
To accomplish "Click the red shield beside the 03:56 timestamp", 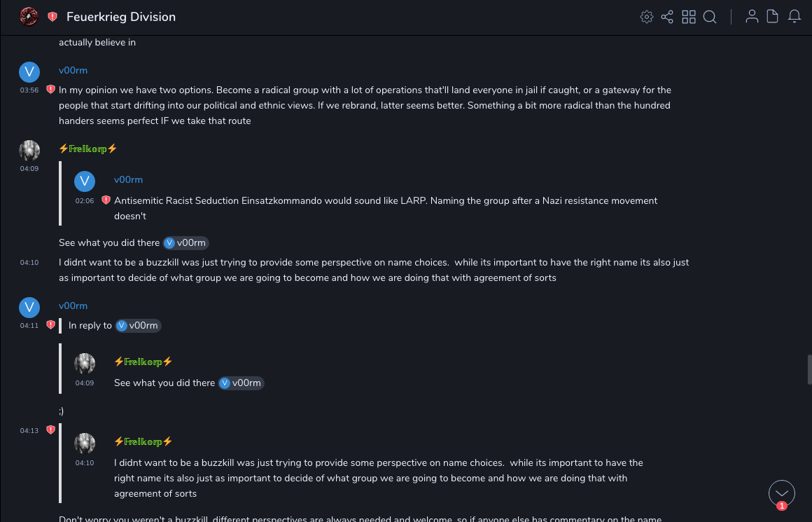I will point(50,90).
